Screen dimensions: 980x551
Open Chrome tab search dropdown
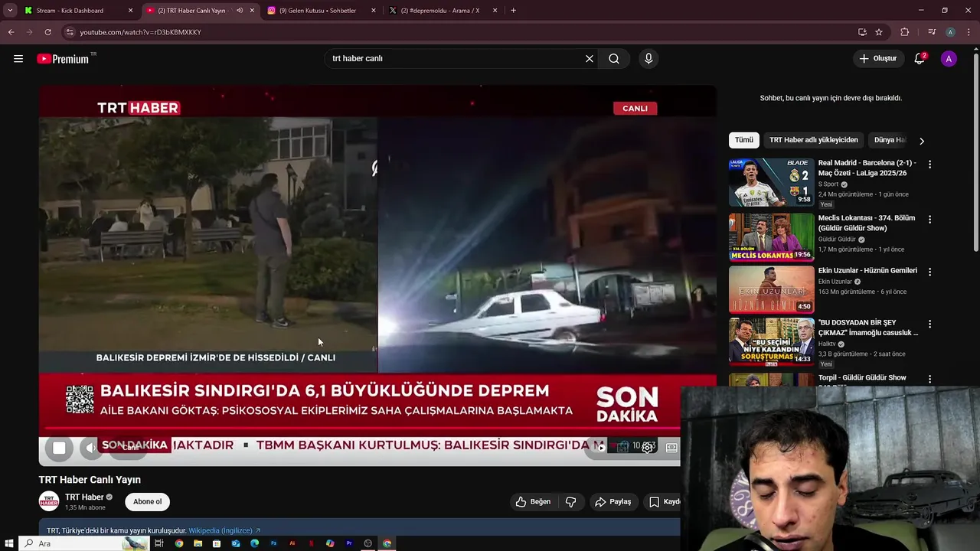point(10,11)
